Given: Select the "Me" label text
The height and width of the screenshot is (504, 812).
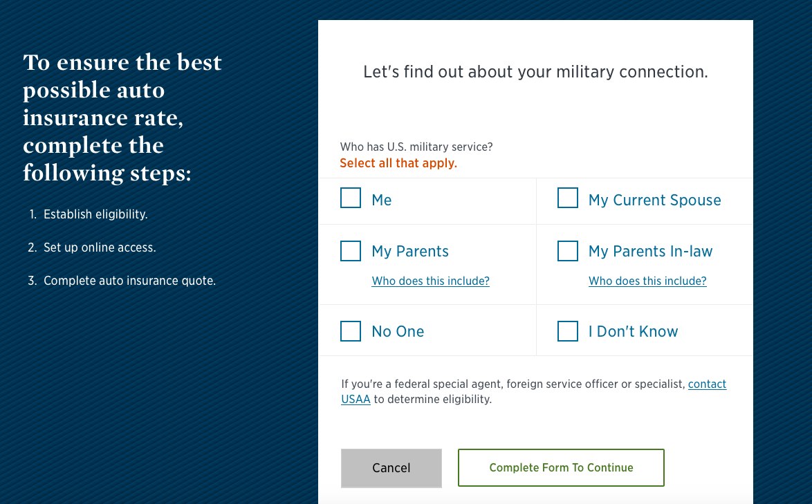Looking at the screenshot, I should point(381,199).
